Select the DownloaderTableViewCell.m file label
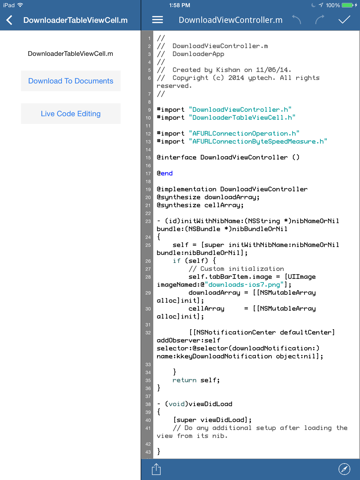360x480 pixels. [70, 54]
